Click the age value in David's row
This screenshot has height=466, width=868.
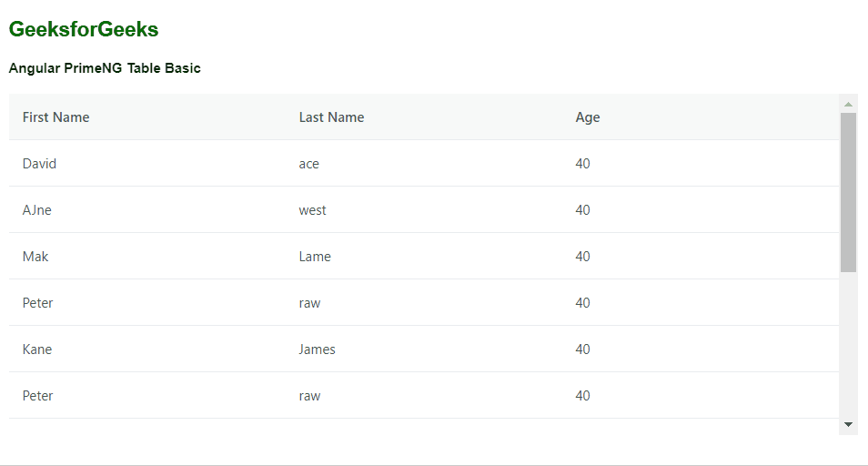click(582, 164)
